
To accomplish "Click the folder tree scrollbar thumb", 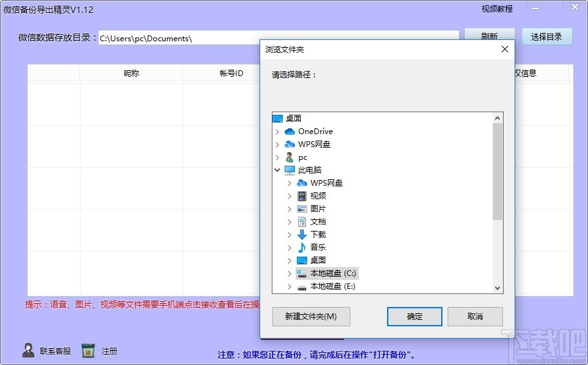I will click(x=498, y=172).
